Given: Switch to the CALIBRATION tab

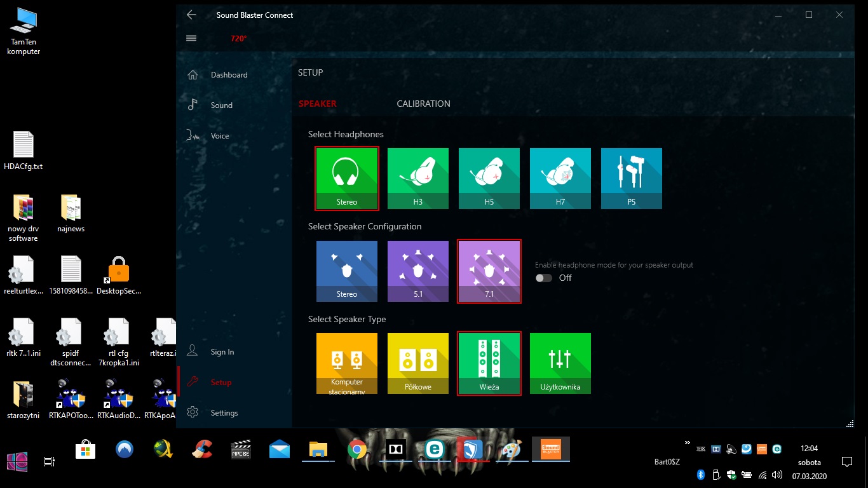Looking at the screenshot, I should tap(423, 104).
